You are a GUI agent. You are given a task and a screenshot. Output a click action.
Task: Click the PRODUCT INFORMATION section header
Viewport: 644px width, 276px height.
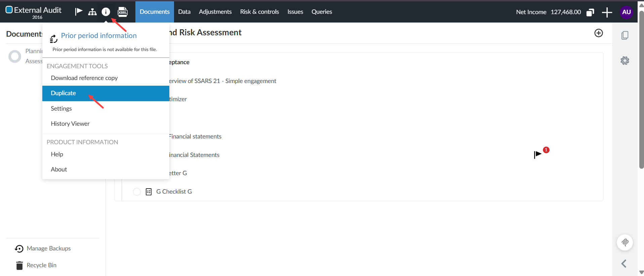point(82,142)
